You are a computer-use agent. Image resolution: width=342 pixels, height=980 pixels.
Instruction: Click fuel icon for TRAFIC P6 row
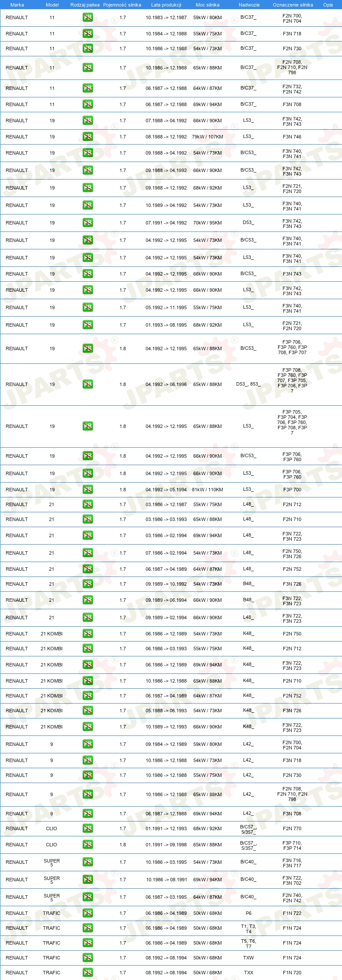(x=87, y=913)
